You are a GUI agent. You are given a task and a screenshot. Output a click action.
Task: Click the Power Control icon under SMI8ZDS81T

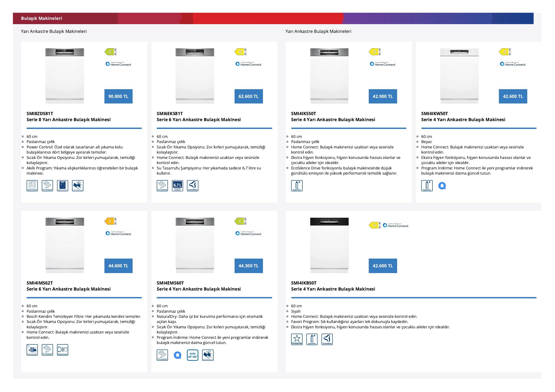pyautogui.click(x=32, y=186)
